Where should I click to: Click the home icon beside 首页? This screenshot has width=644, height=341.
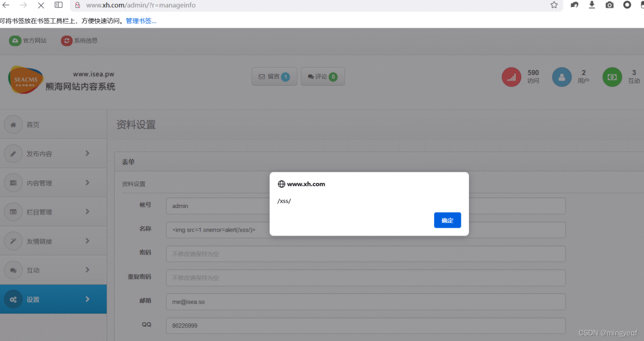point(13,124)
